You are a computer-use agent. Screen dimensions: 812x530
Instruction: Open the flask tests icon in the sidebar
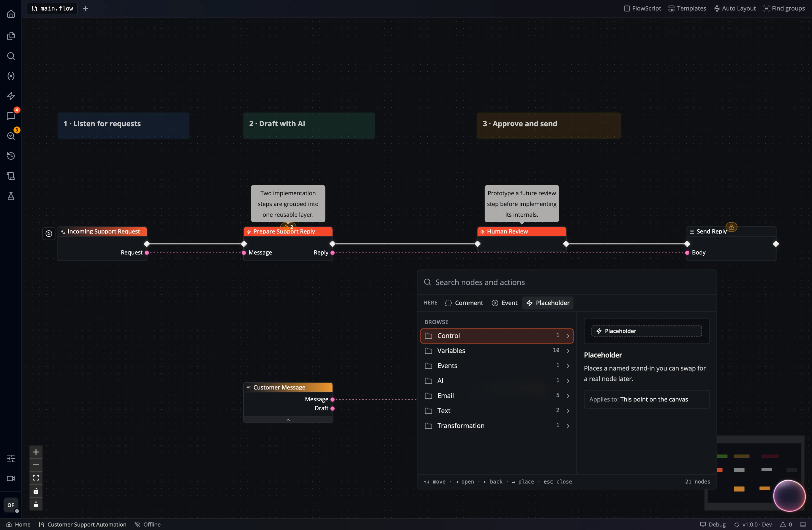pos(11,196)
